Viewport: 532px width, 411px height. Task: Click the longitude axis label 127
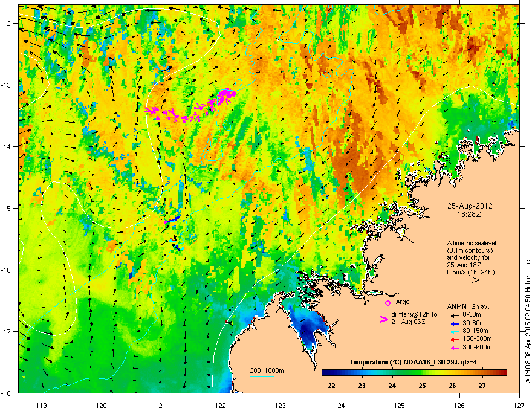519,405
